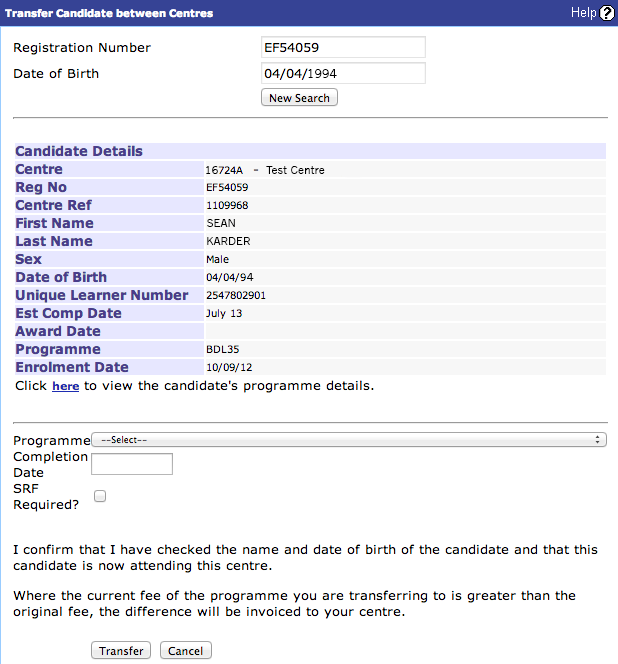Viewport: 618px width, 664px height.
Task: Select the Centre value 16724A Test Centre
Action: 265,170
